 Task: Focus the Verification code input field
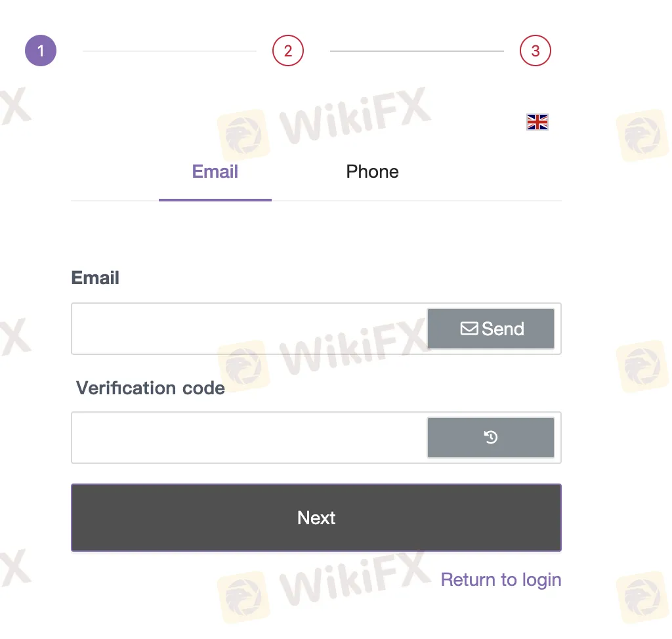249,438
